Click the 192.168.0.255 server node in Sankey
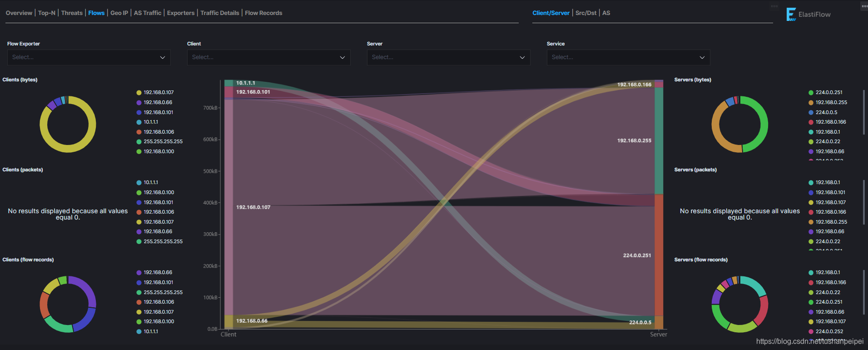 click(659, 141)
